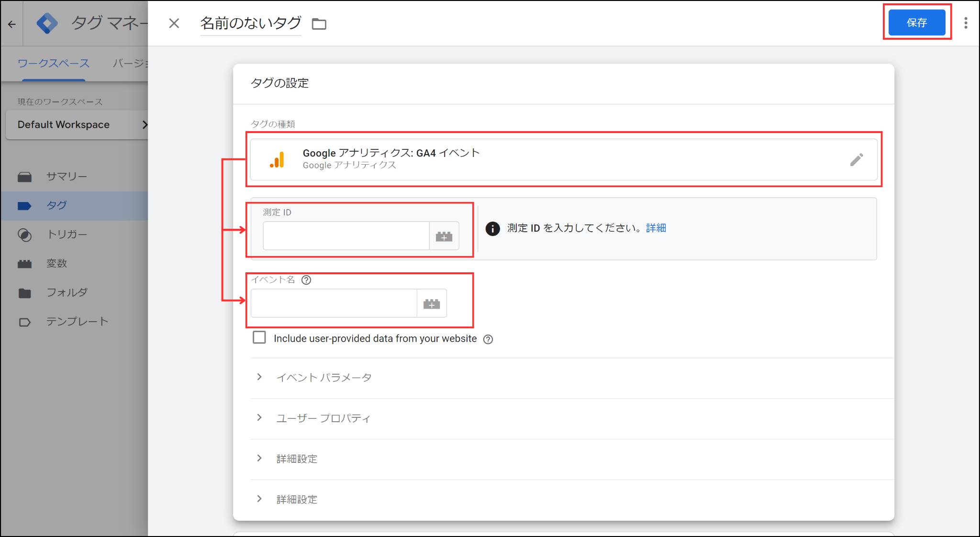The height and width of the screenshot is (537, 980).
Task: Click the info icon beside 測定 ID message
Action: coord(492,228)
